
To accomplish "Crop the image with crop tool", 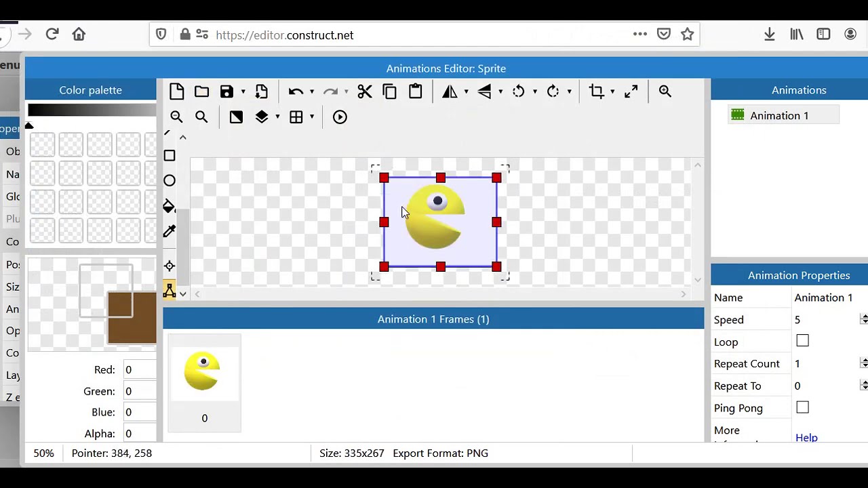I will click(x=597, y=91).
